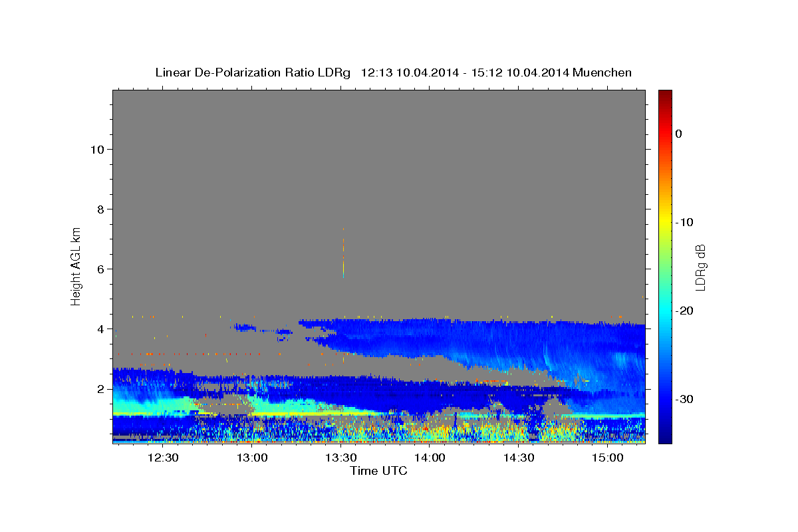Click the 'LDRg dB' colorbar label
This screenshot has width=798, height=532.
[x=700, y=267]
